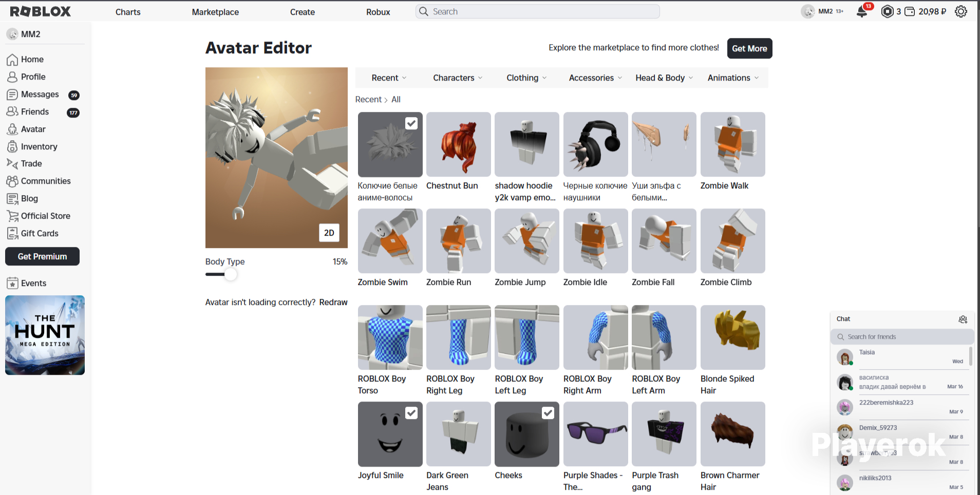Screen dimensions: 980x495
Task: Open Home via its house icon
Action: [12, 60]
